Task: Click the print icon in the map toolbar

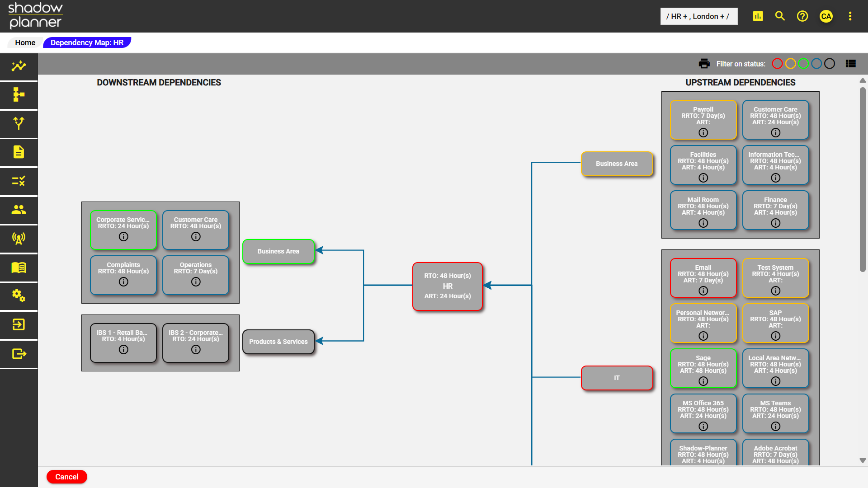Action: point(704,64)
